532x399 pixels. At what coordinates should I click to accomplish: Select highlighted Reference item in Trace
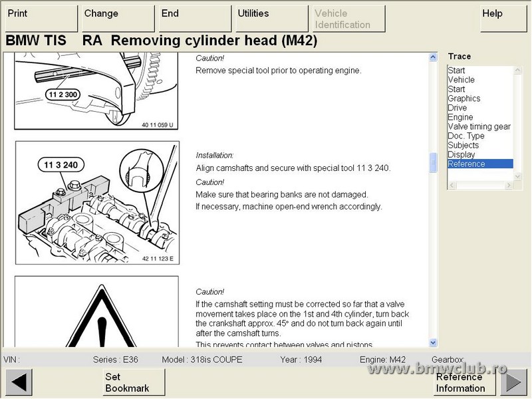(x=466, y=164)
